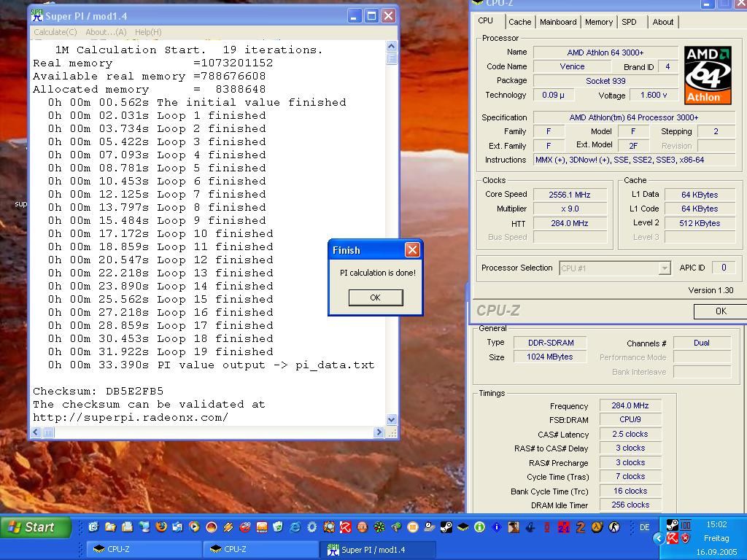The image size is (747, 560).
Task: Open ICQ green flower icon
Action: pos(379,526)
